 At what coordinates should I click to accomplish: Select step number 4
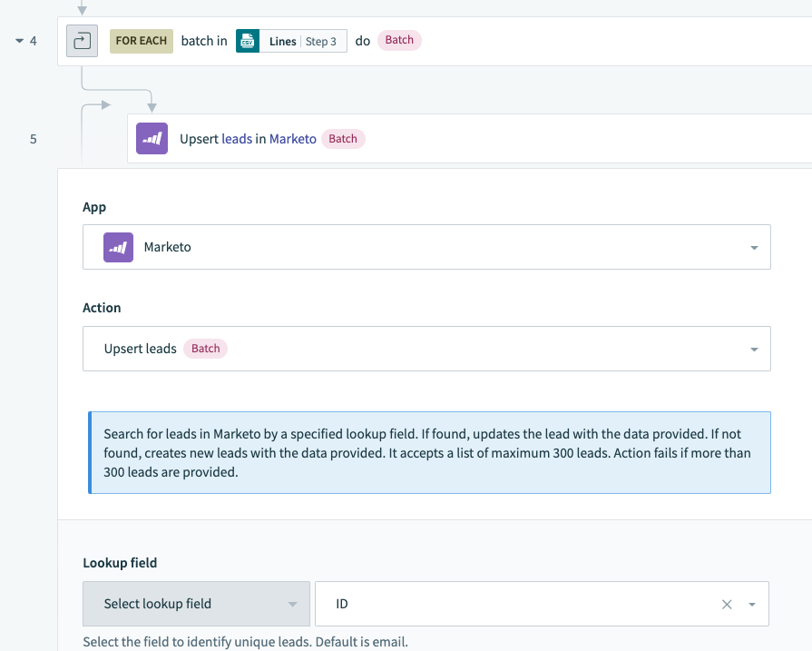click(34, 41)
